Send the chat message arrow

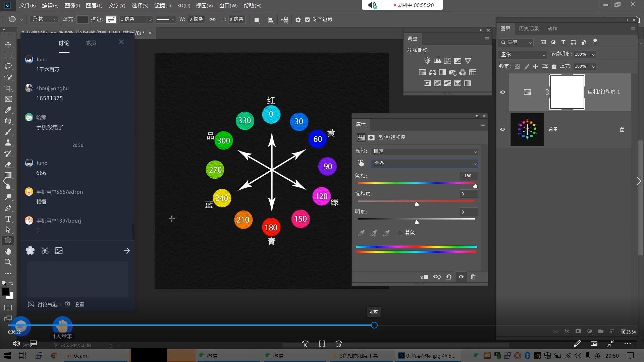click(126, 251)
